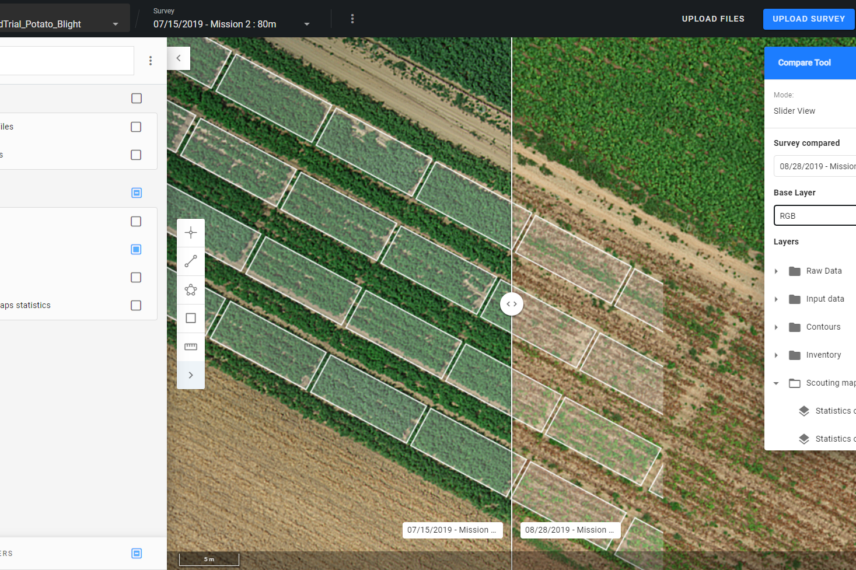Click the UPLOAD FILES button
The width and height of the screenshot is (856, 570).
click(713, 19)
